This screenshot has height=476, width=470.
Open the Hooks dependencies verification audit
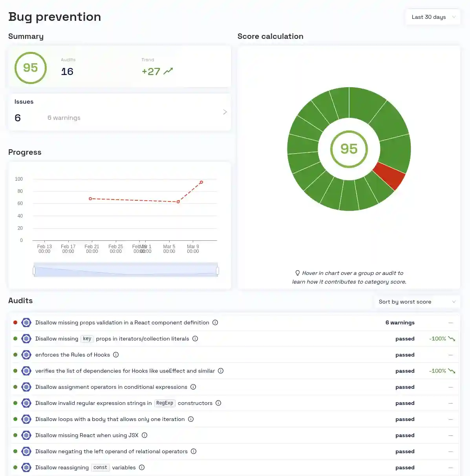pos(125,371)
